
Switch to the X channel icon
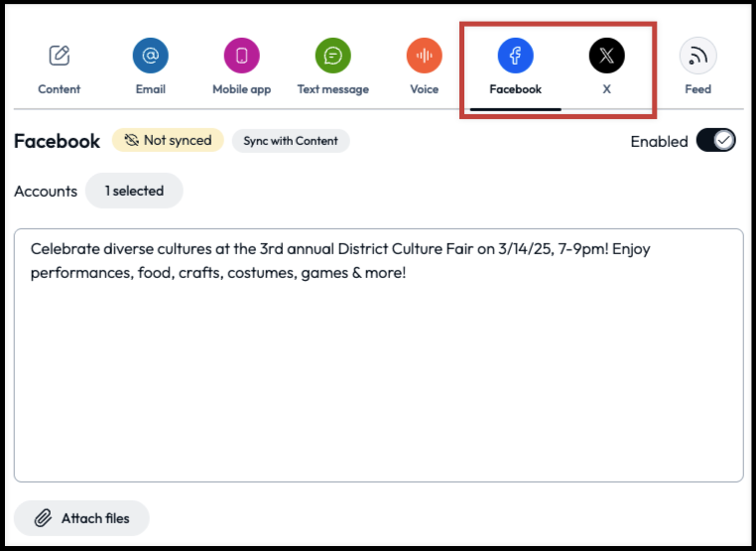607,56
